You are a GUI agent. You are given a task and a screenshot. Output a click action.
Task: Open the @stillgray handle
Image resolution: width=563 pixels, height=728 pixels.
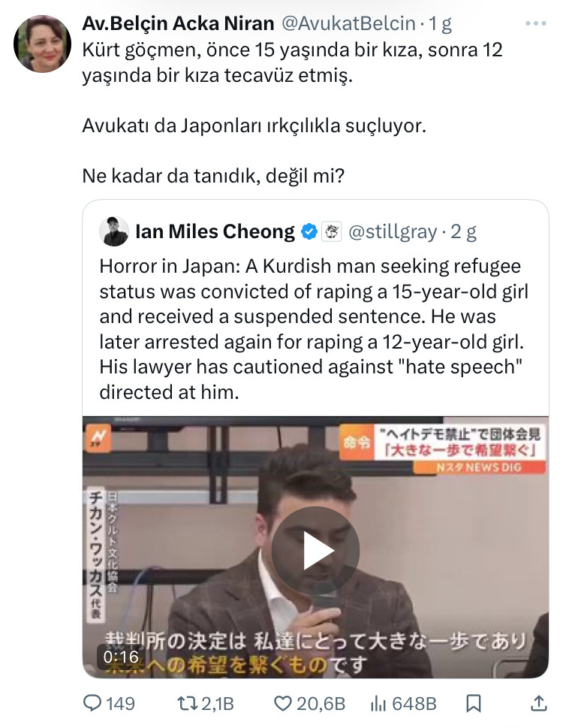[x=393, y=231]
